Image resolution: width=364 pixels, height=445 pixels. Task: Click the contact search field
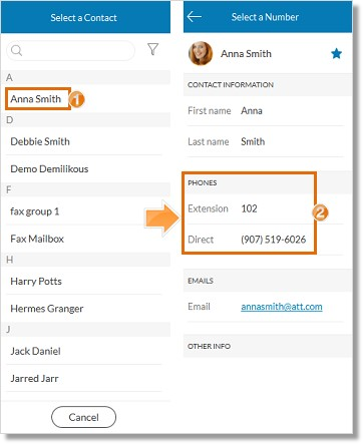pyautogui.click(x=70, y=50)
